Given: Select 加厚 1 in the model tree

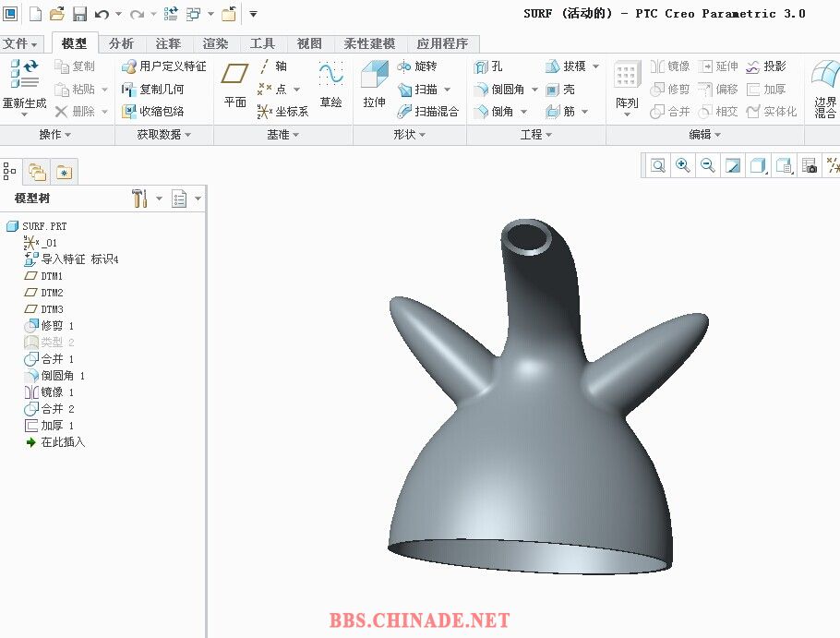Looking at the screenshot, I should coord(56,426).
